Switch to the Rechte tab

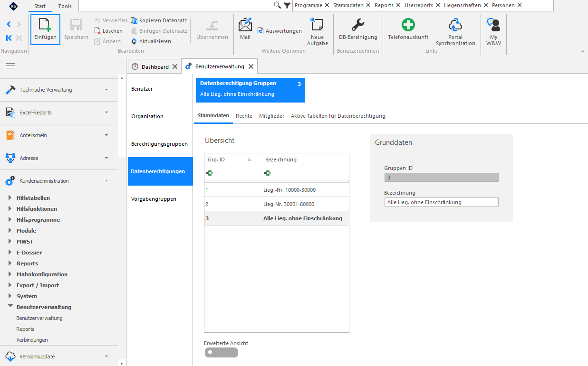tap(244, 116)
